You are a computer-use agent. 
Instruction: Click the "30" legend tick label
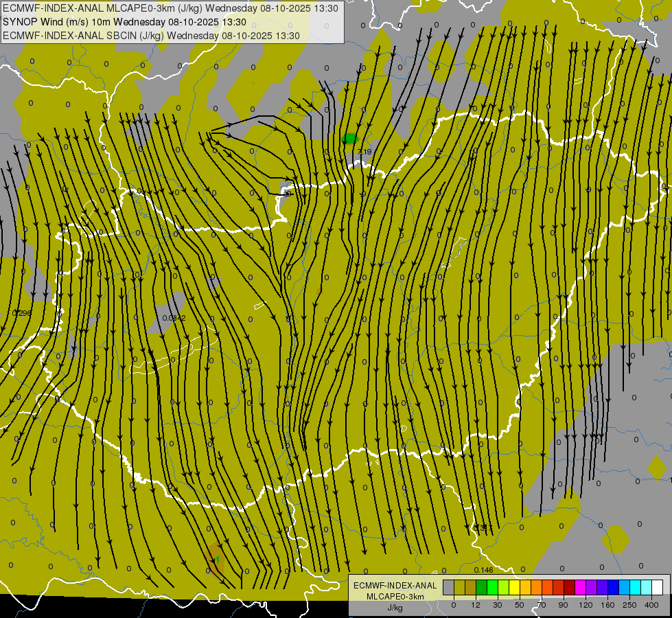click(x=498, y=605)
